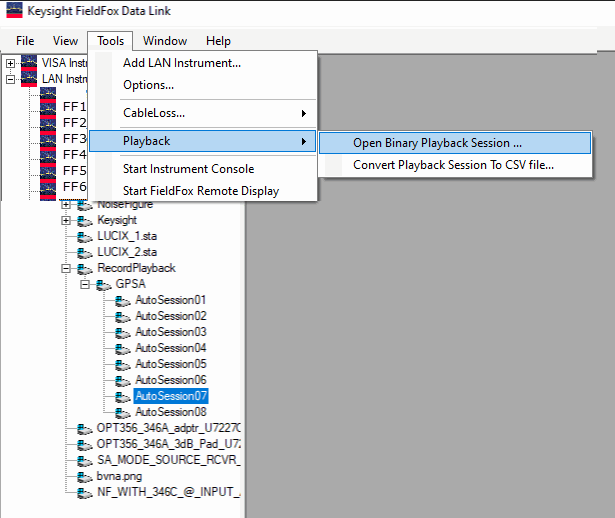The width and height of the screenshot is (615, 518).
Task: Select the bvna.png file
Action: click(119, 476)
